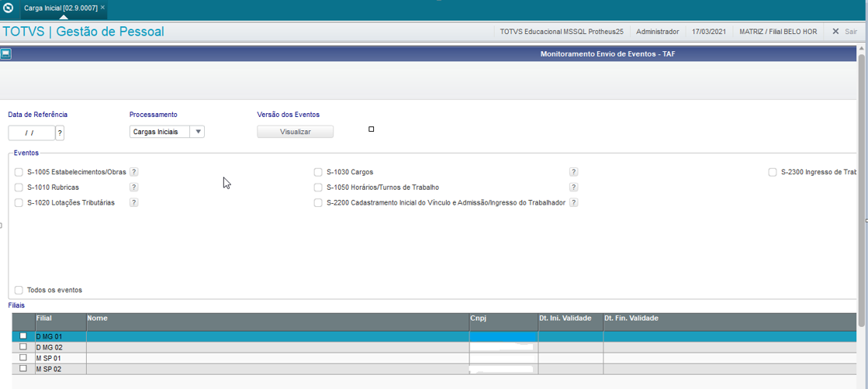Click the Sair button
Image resolution: width=868 pixels, height=389 pixels.
click(851, 32)
